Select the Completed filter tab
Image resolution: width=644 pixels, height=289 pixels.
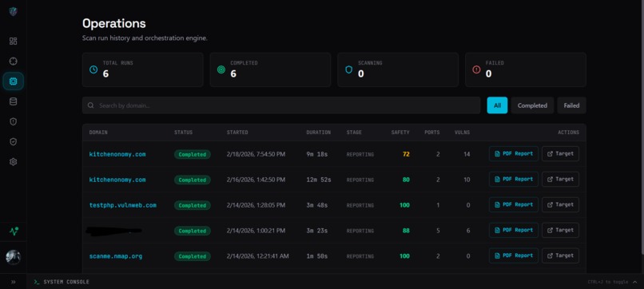point(532,105)
